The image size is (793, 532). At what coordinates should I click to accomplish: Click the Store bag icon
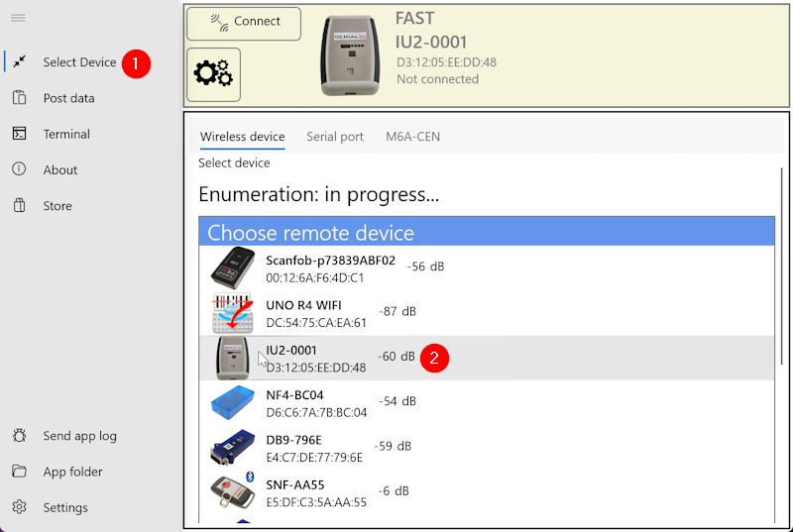(x=19, y=205)
